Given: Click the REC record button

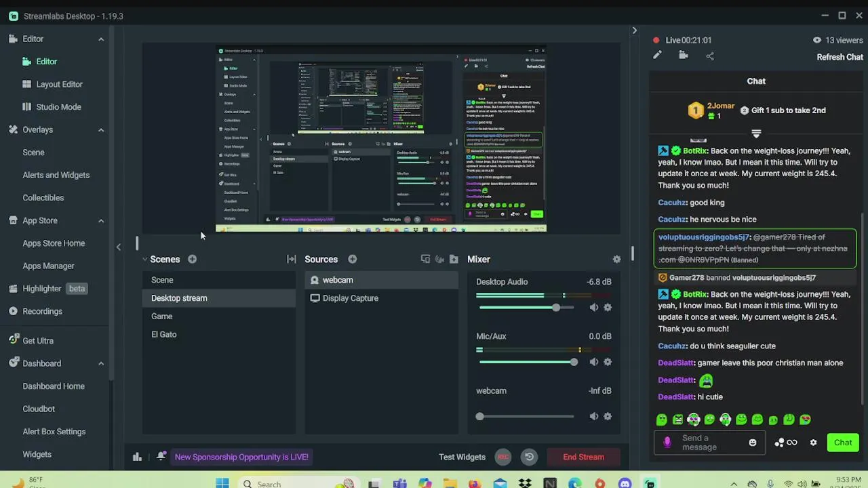Looking at the screenshot, I should 502,457.
